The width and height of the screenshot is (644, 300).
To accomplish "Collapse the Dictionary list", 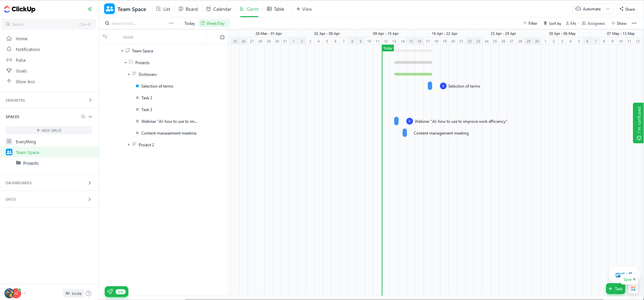I will (x=129, y=74).
